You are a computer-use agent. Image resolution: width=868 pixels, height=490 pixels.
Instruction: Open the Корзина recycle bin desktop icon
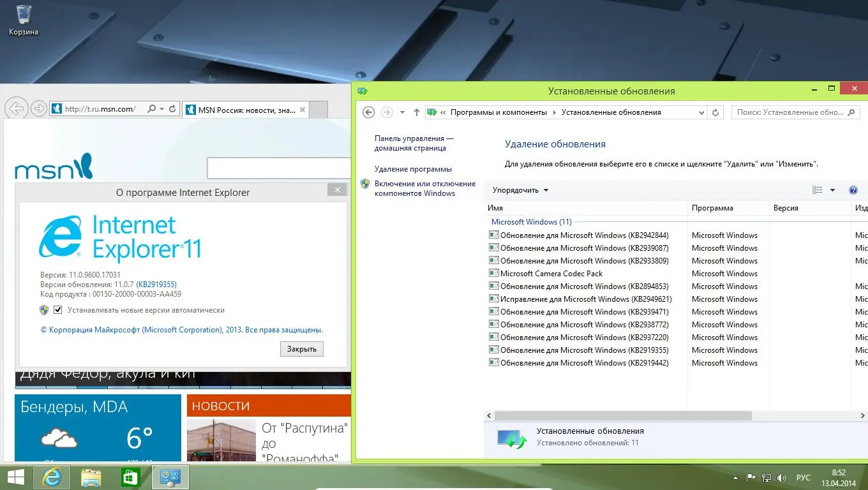pyautogui.click(x=24, y=20)
